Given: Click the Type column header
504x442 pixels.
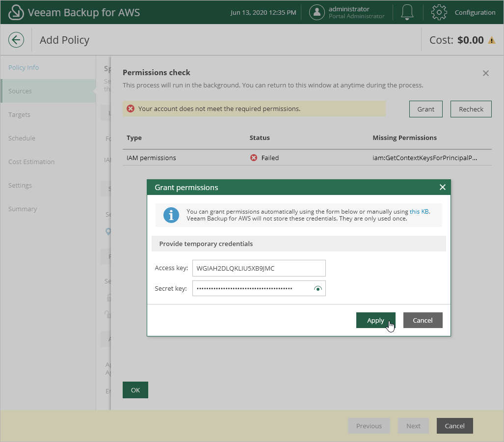Looking at the screenshot, I should point(134,138).
